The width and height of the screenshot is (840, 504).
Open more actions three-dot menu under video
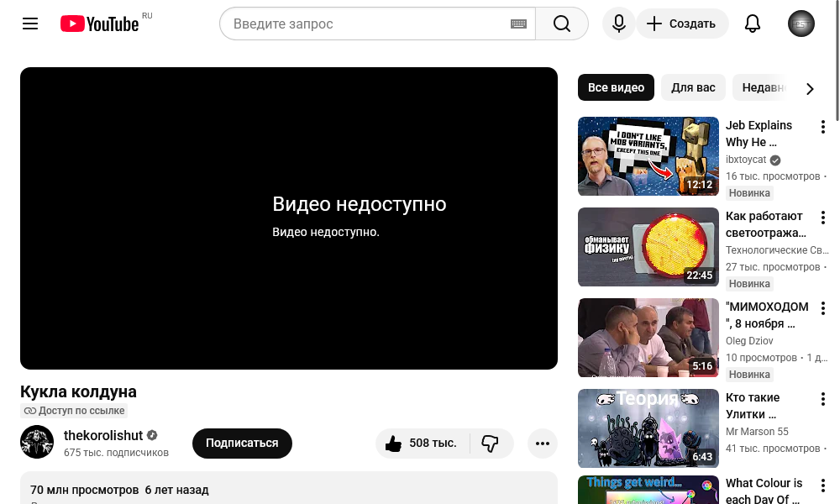pyautogui.click(x=542, y=444)
